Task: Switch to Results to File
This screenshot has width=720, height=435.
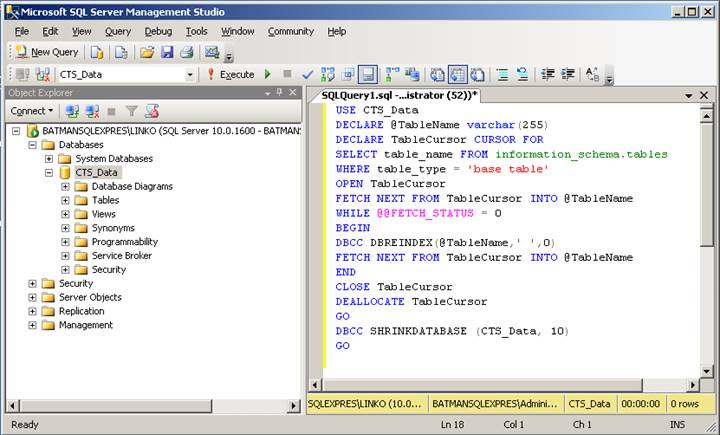Action: (478, 74)
